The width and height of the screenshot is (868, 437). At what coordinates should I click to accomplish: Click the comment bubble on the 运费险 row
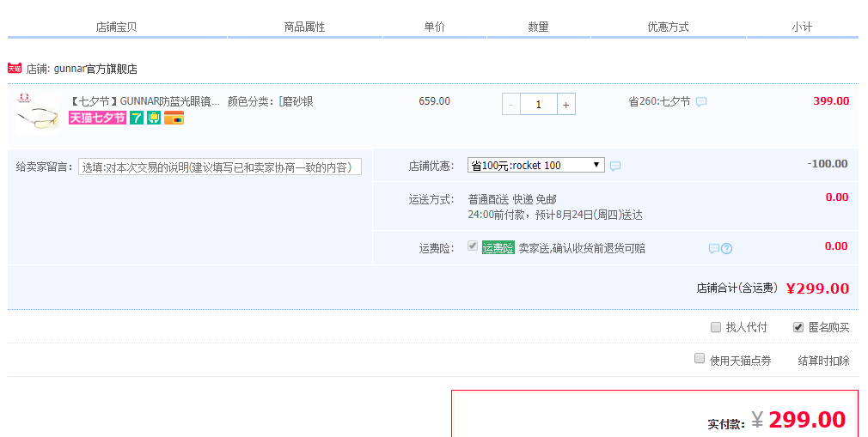coord(713,248)
